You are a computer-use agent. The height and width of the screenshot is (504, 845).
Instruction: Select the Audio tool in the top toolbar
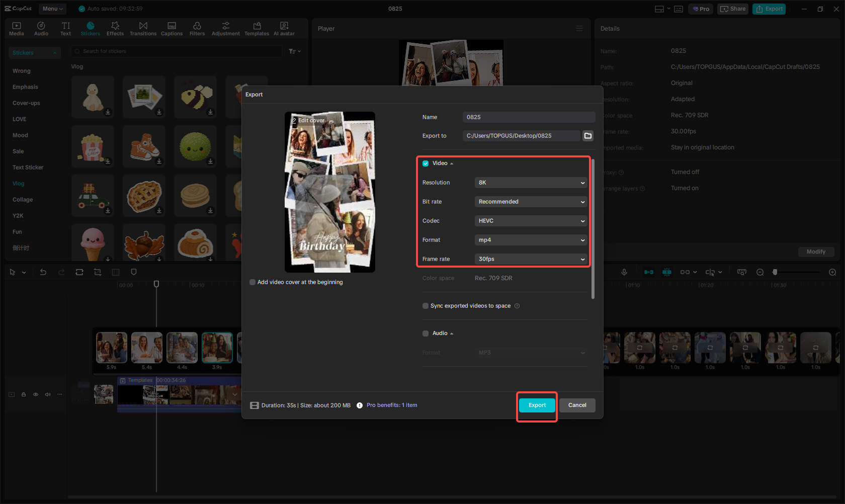coord(41,28)
